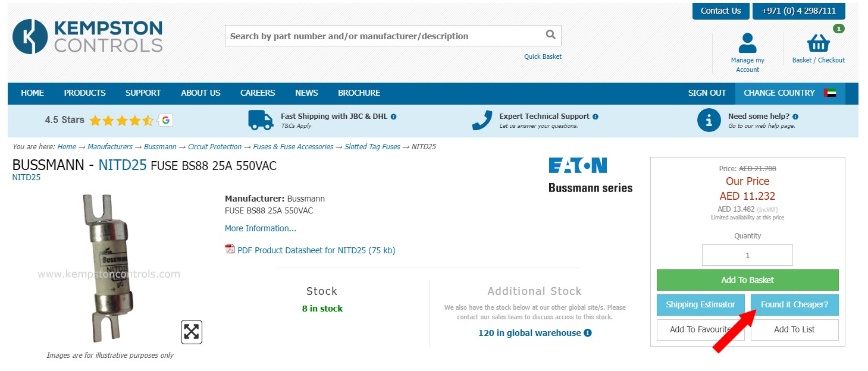
Task: Click the More Information... link
Action: 261,228
